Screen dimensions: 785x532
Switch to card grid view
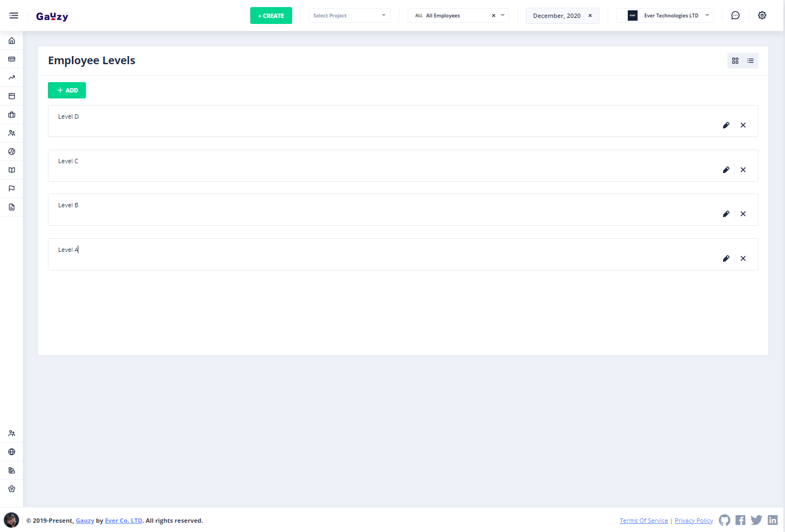[x=735, y=61]
